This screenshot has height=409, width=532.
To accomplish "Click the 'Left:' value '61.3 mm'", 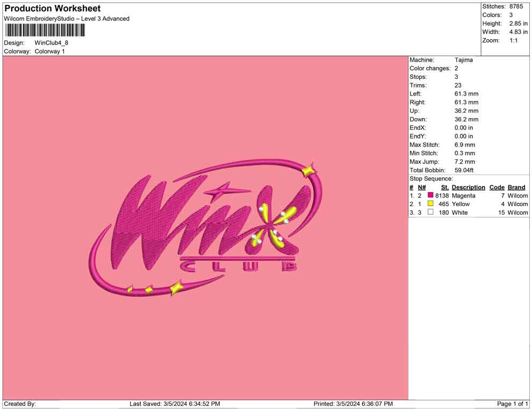I will [466, 94].
